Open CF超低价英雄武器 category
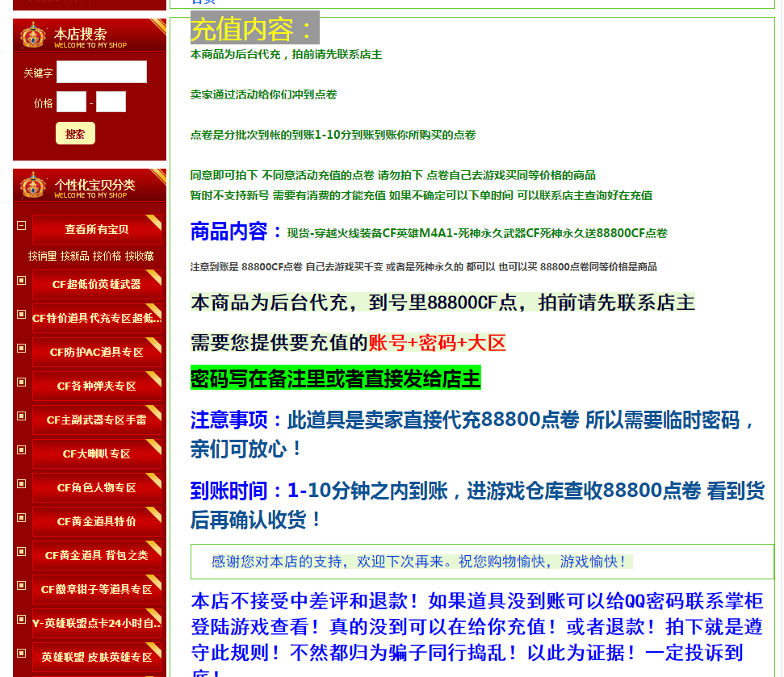The height and width of the screenshot is (677, 784). [97, 284]
